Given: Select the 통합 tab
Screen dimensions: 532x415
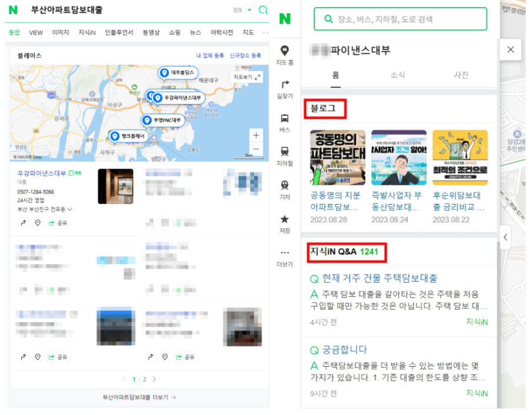Looking at the screenshot, I should (14, 32).
